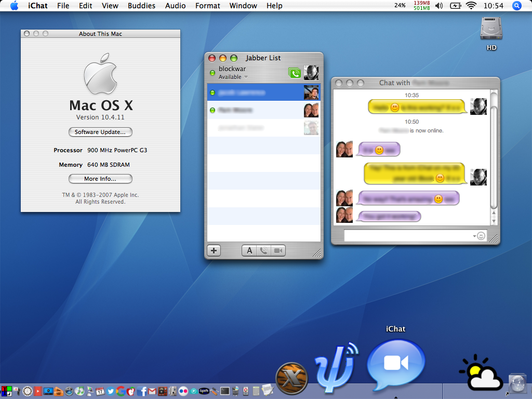Start audio chat using green phone icon beside blockwar
Screen dimensions: 532x399
tap(295, 73)
